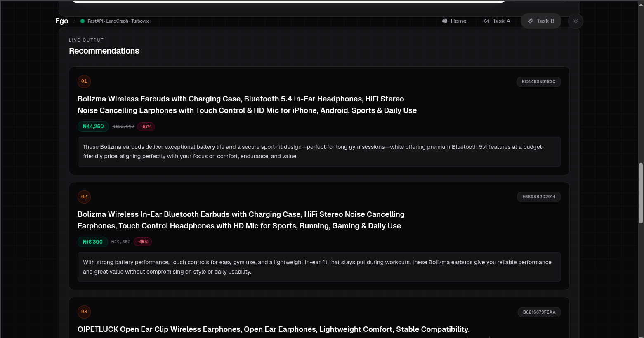Click the 01 rank badge
The width and height of the screenshot is (644, 338).
coord(84,81)
